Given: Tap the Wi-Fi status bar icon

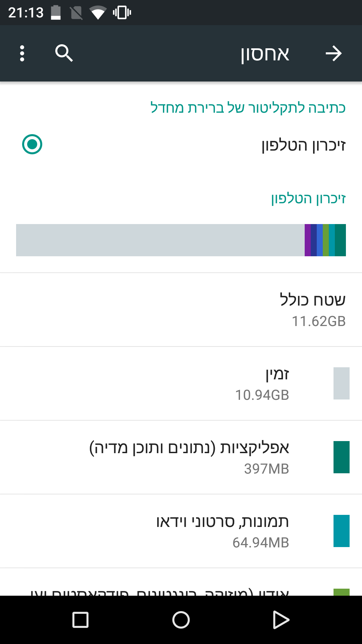Looking at the screenshot, I should [98, 13].
